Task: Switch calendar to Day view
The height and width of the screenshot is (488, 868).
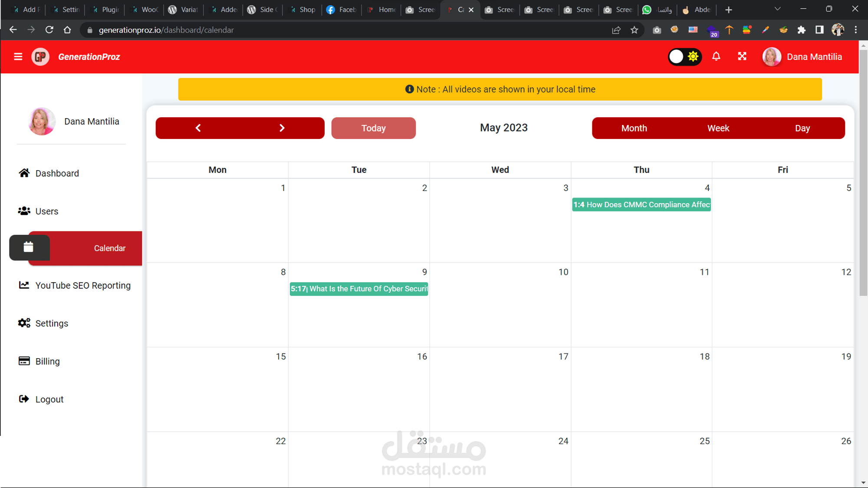Action: (802, 128)
